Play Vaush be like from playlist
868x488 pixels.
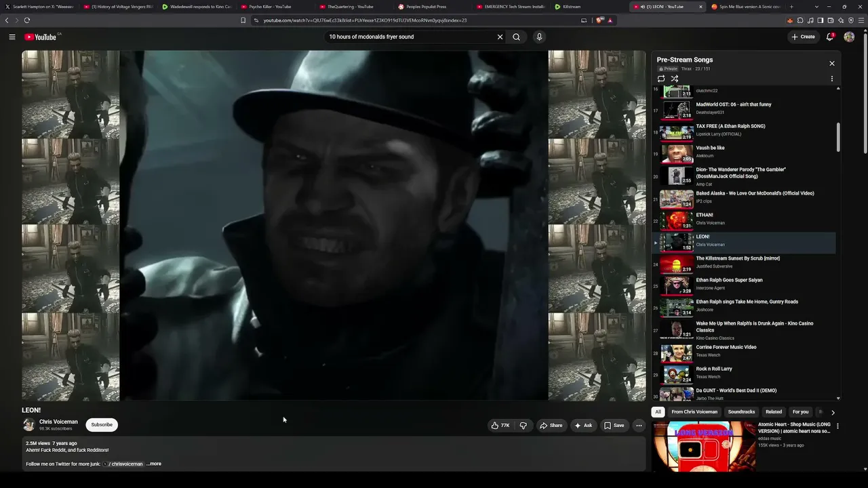click(x=745, y=152)
